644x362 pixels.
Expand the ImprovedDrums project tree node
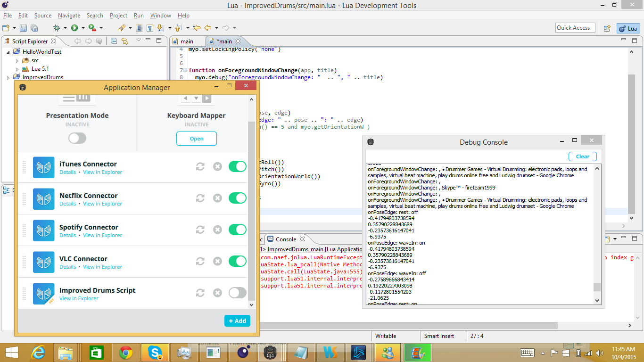point(8,77)
